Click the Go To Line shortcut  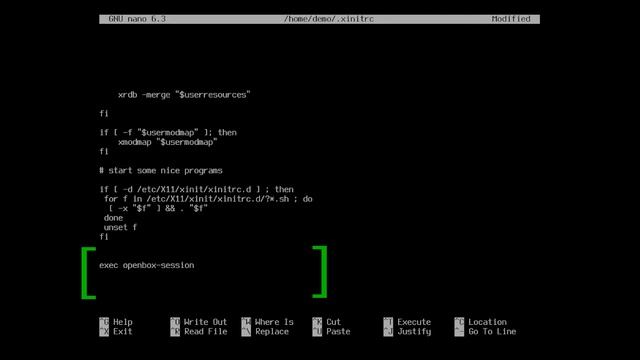point(485,331)
